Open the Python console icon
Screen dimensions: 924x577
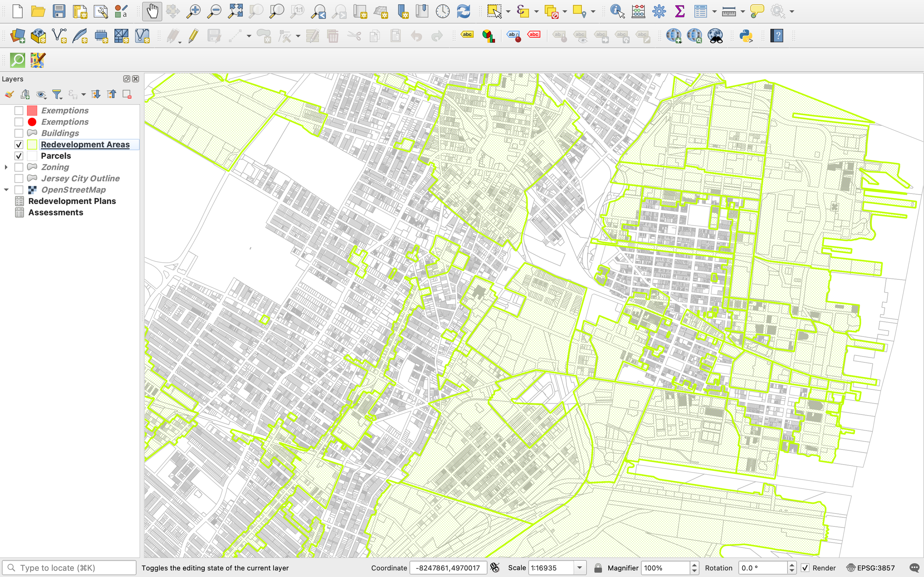[746, 36]
